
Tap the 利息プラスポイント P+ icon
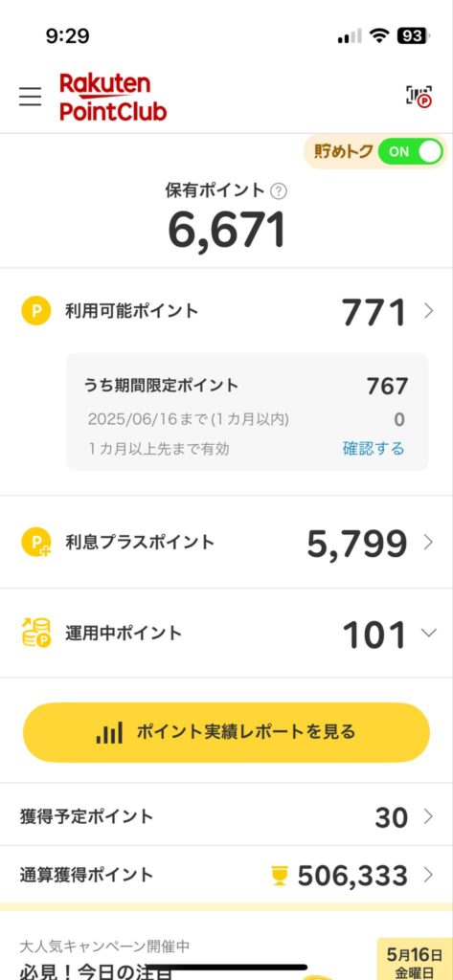coord(36,542)
